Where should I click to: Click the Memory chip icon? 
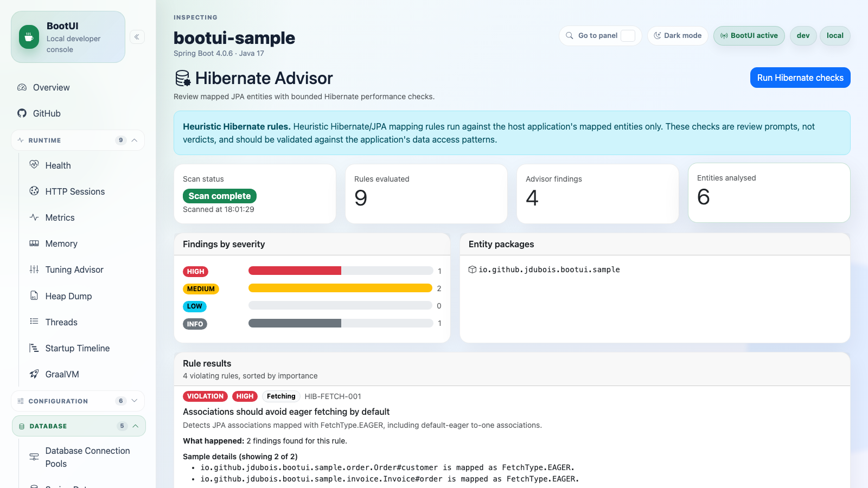tap(34, 243)
